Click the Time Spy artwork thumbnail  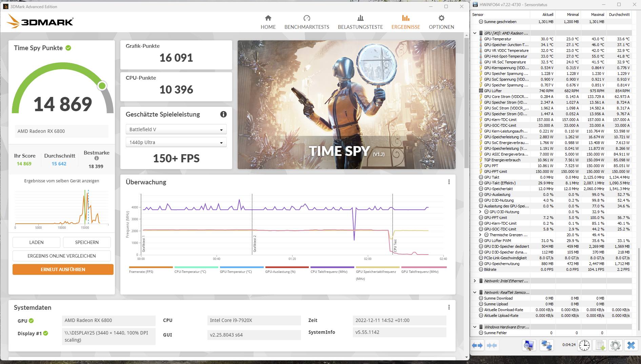[x=346, y=105]
